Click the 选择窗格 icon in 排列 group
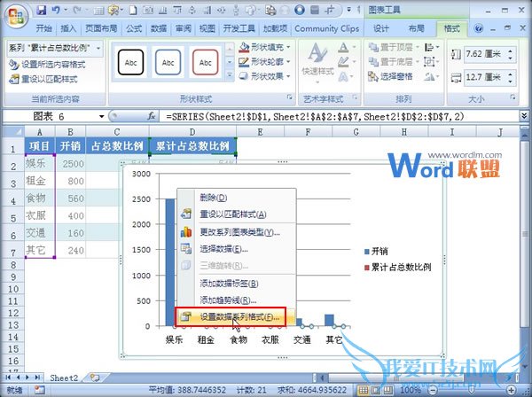Screen dimensions: 532x397 pyautogui.click(x=371, y=76)
